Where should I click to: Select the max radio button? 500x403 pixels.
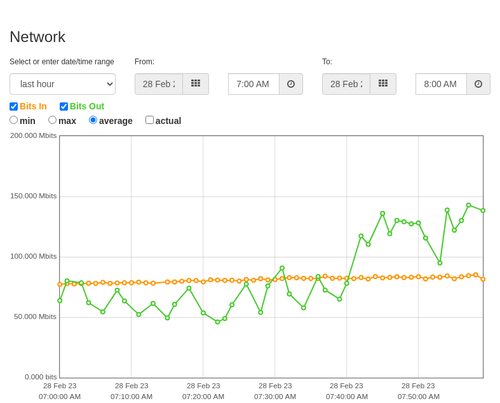pos(52,120)
